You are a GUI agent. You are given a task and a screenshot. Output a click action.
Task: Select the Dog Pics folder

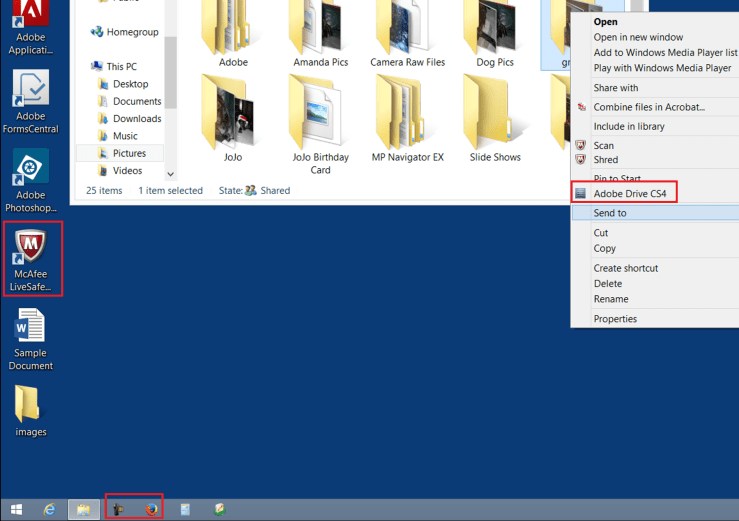[495, 34]
